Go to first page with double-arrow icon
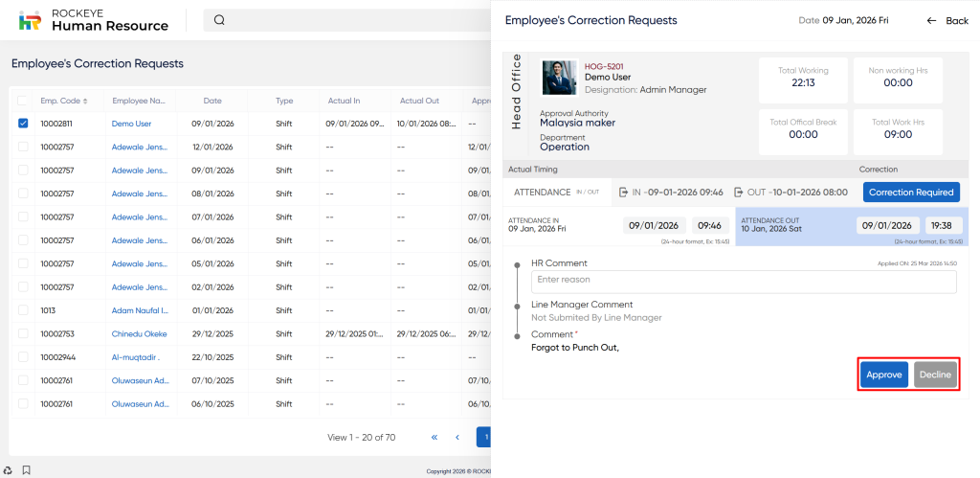The image size is (980, 478). [x=434, y=437]
